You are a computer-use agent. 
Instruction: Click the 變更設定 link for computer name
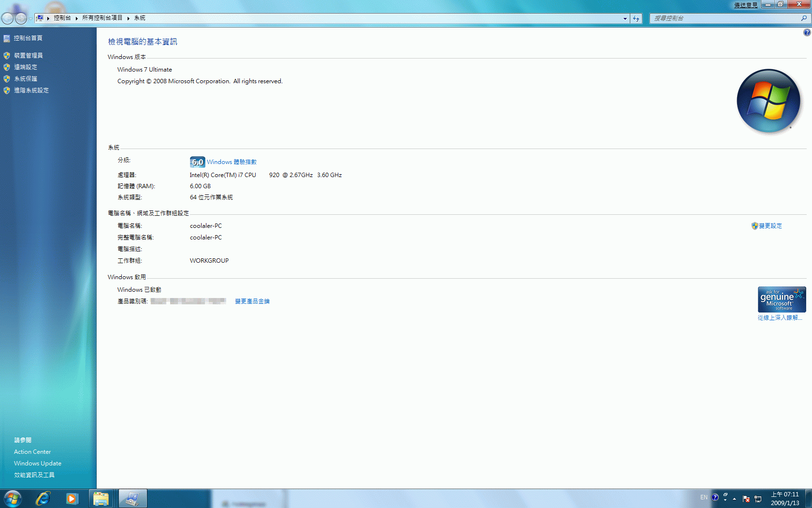tap(770, 226)
